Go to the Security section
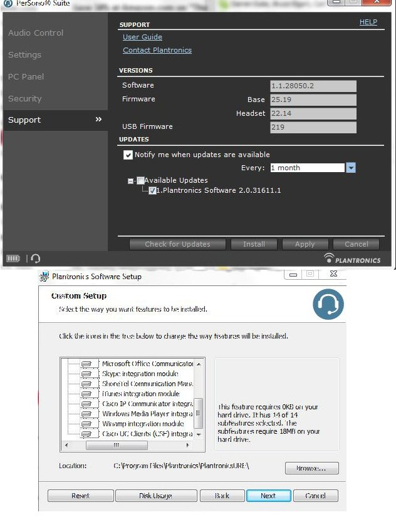Screen dimensions: 396x532 coord(25,98)
